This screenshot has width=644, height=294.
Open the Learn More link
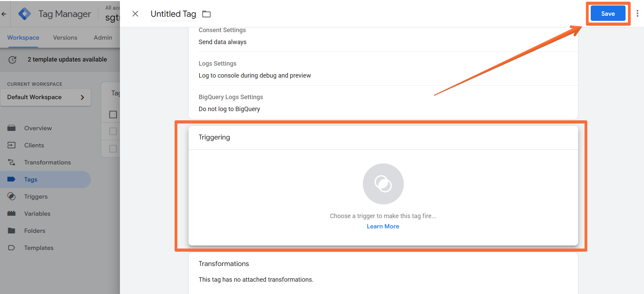(383, 226)
